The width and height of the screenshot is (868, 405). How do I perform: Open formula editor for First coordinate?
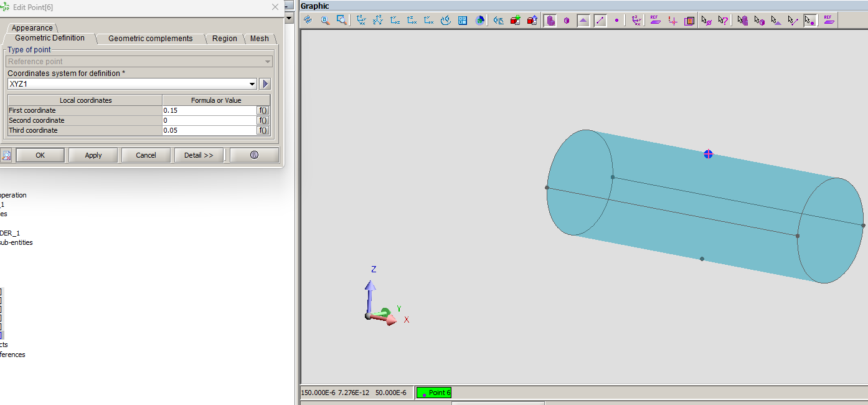tap(263, 110)
